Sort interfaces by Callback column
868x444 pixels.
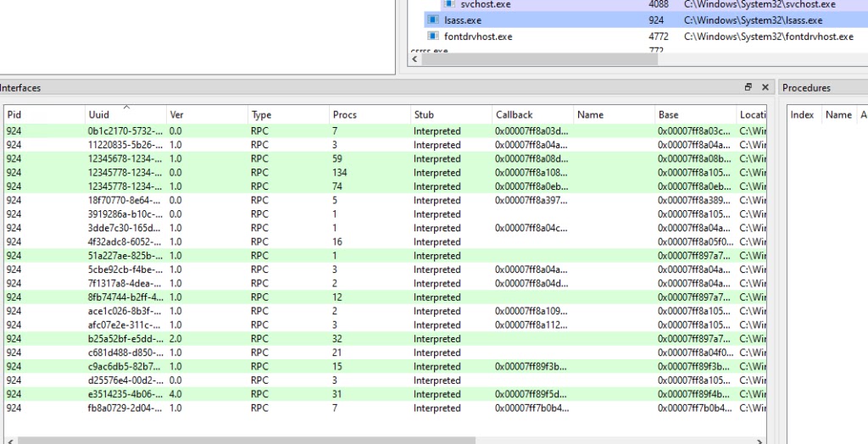(x=532, y=114)
